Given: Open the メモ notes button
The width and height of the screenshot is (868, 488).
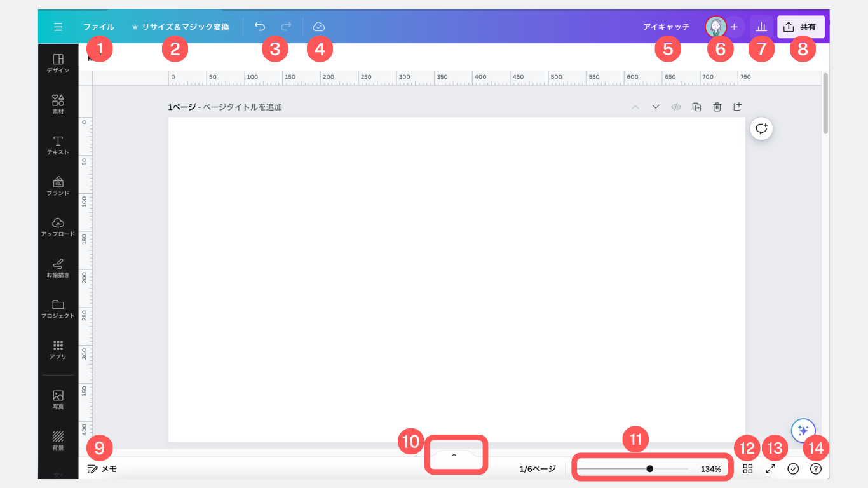Looking at the screenshot, I should (x=102, y=469).
